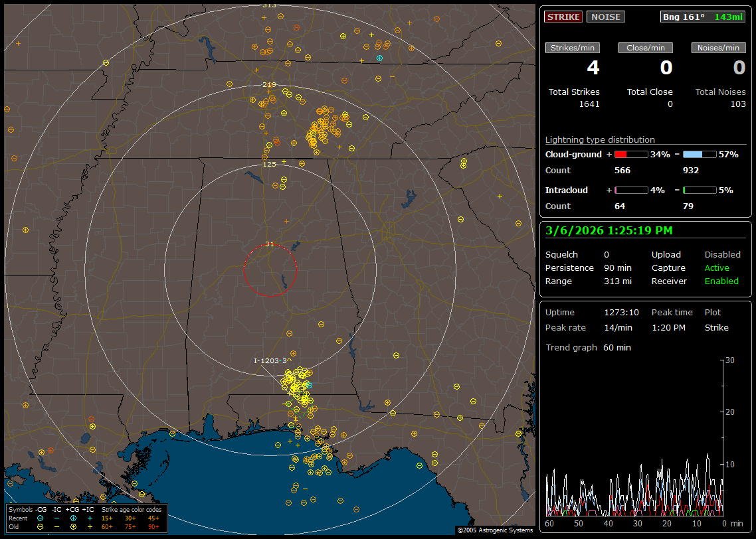Click the 15+ strike age color code
This screenshot has height=539, width=756.
click(107, 518)
